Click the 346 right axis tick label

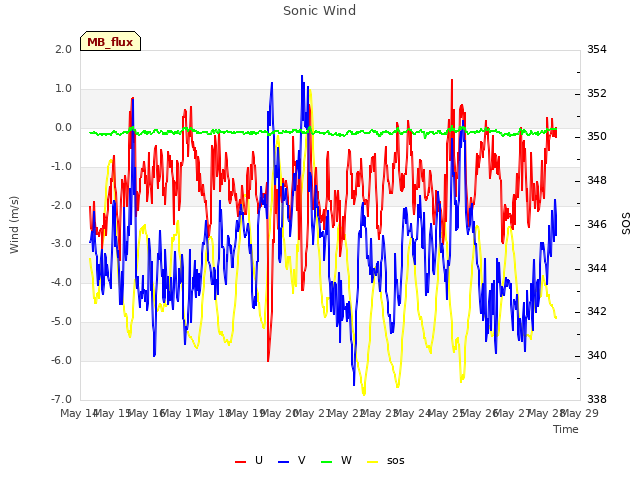597,224
